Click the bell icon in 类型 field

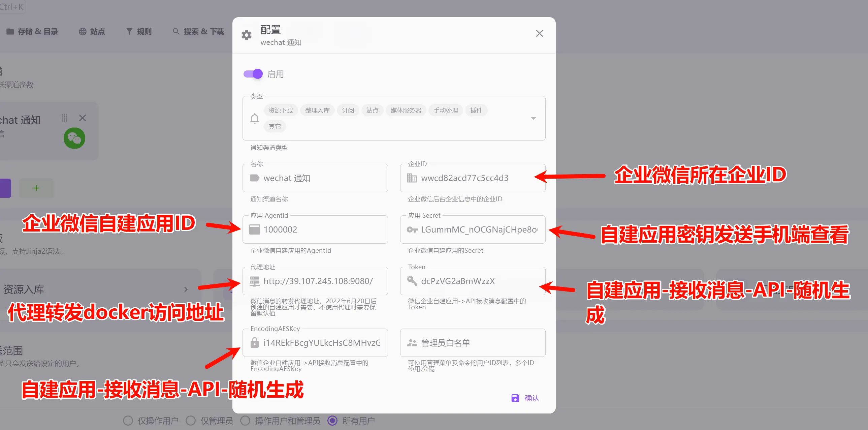[x=255, y=118]
